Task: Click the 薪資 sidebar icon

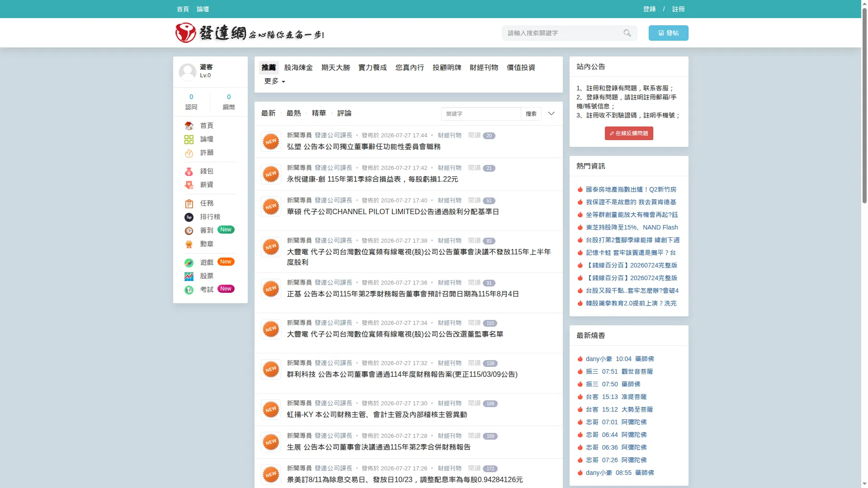Action: pos(189,185)
